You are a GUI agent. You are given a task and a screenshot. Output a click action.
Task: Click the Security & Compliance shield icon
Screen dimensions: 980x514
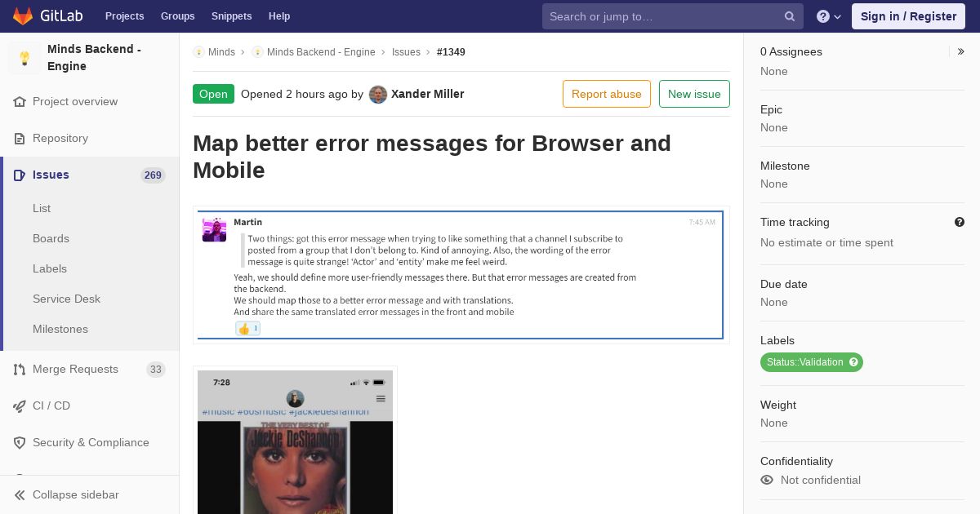20,443
